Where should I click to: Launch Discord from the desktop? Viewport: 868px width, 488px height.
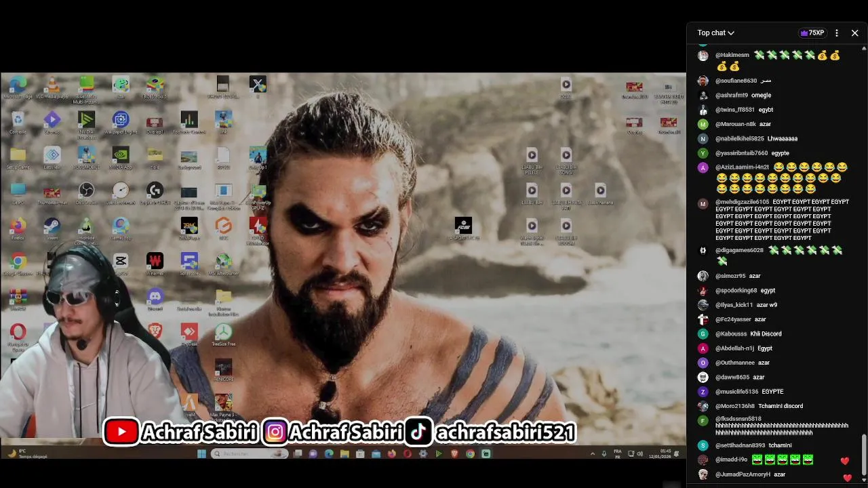coord(155,299)
